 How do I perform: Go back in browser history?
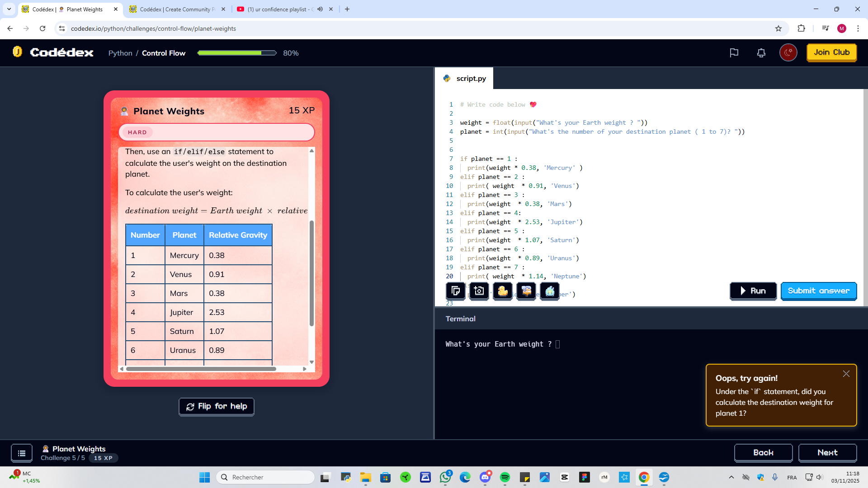tap(10, 28)
